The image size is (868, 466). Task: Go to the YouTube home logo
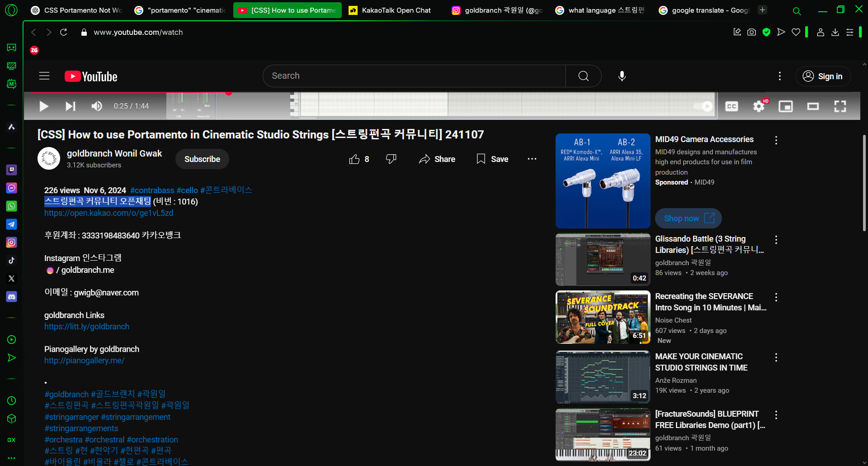tap(91, 76)
